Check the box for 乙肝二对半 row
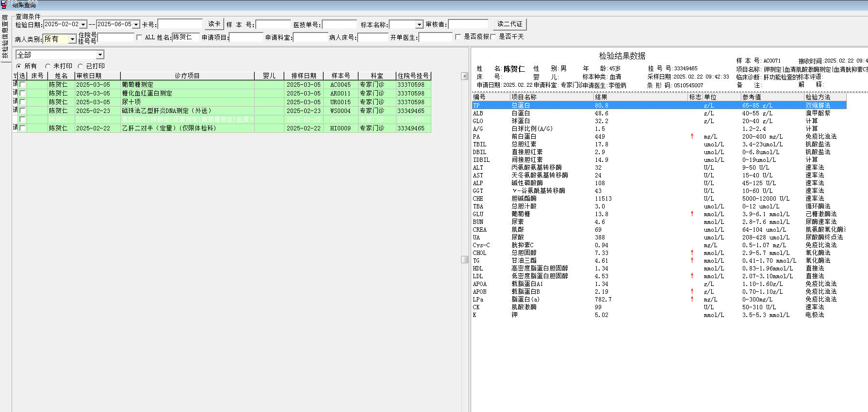868x412 pixels. click(22, 128)
